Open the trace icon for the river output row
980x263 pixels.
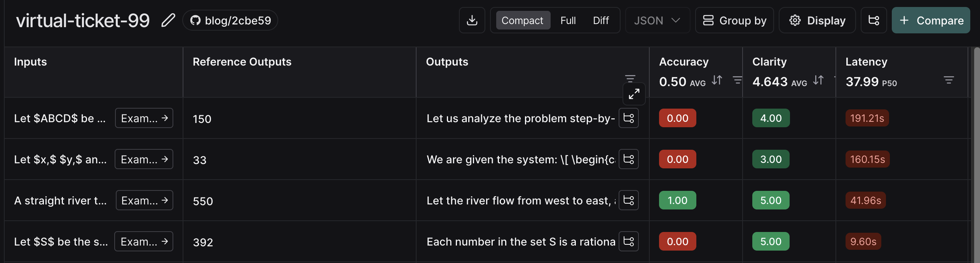629,200
